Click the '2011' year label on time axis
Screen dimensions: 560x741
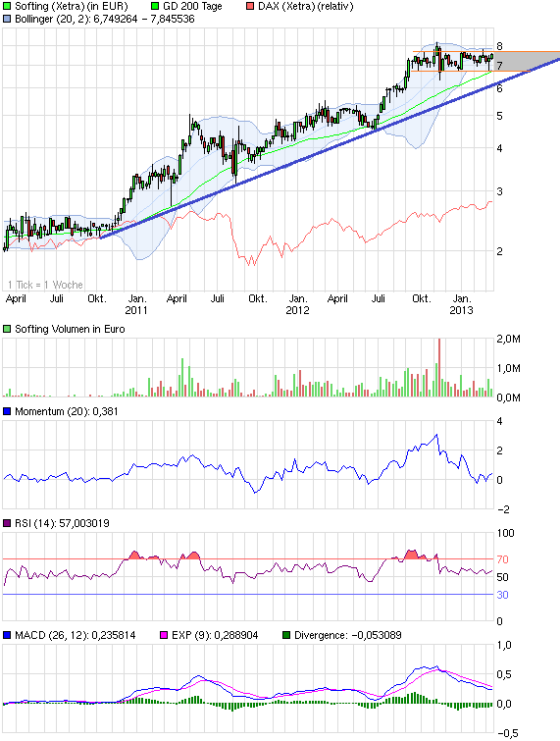click(x=136, y=310)
